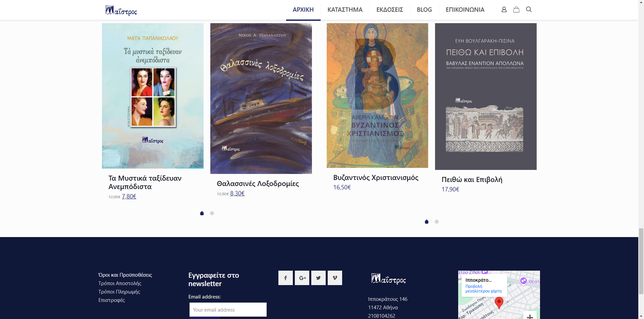Image resolution: width=644 pixels, height=319 pixels.
Task: Select first slide dot of right carousel
Action: [x=427, y=222]
